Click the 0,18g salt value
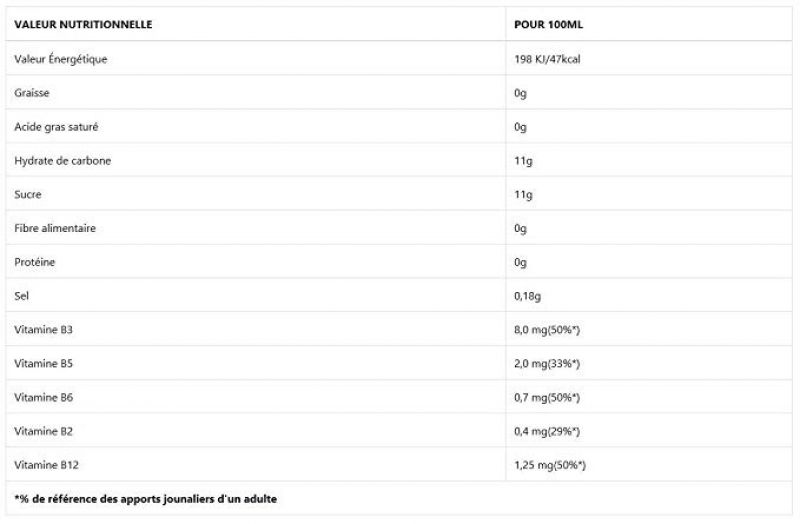The image size is (800, 524). [x=527, y=296]
